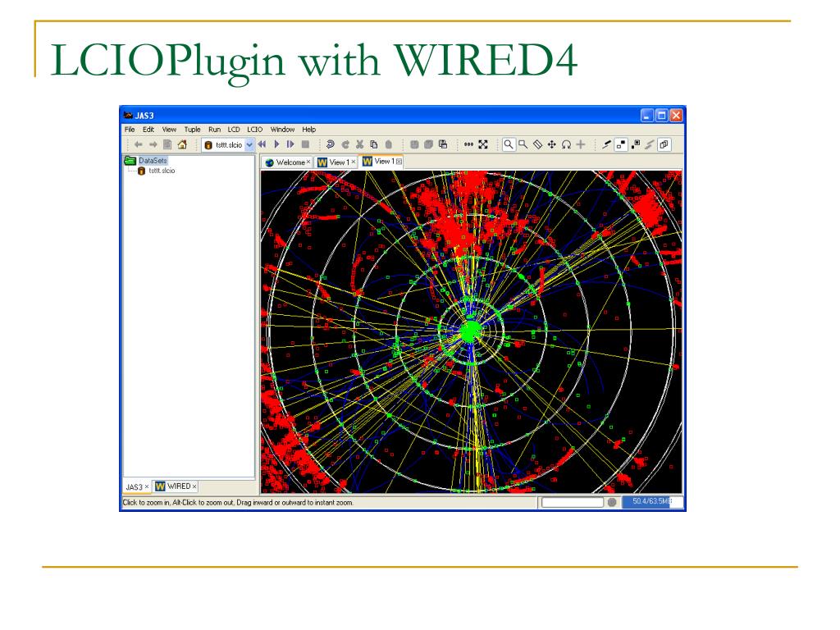Click the undo curved arrow icon

[330, 144]
